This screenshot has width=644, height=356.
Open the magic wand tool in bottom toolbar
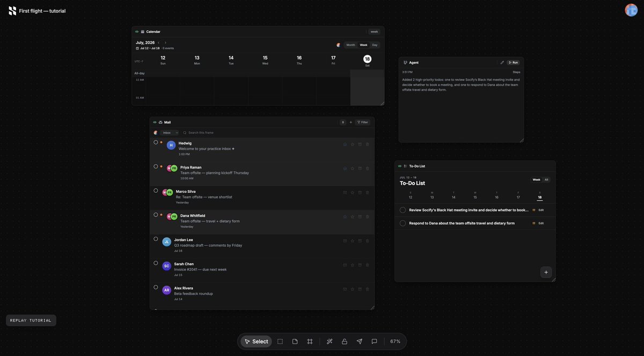[330, 342]
